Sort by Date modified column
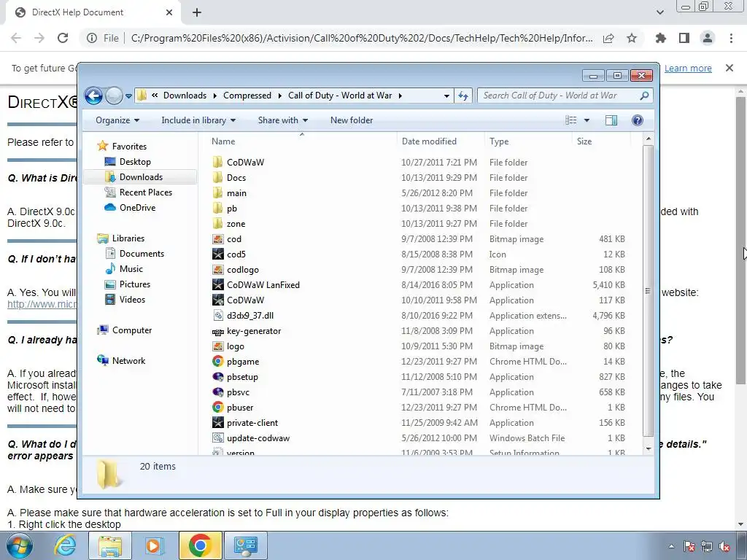Screen dimensions: 747x560 pos(429,141)
